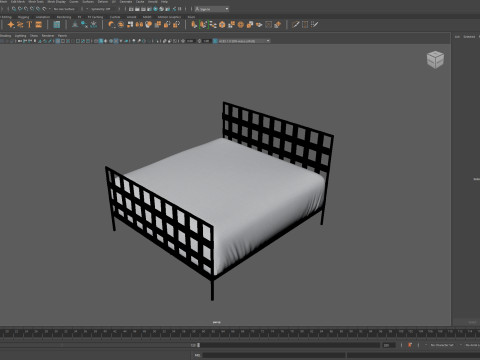Click the orange star-shaped primitive shelf icon

pos(11,24)
